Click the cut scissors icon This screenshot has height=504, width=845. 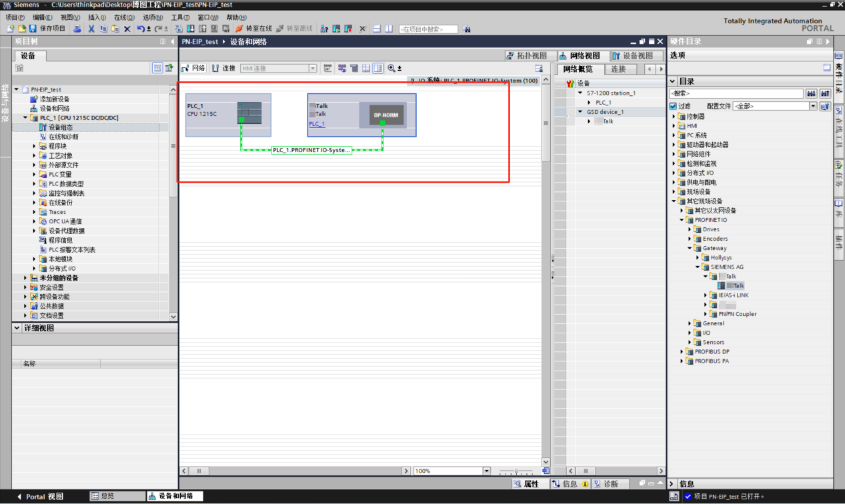tap(91, 29)
